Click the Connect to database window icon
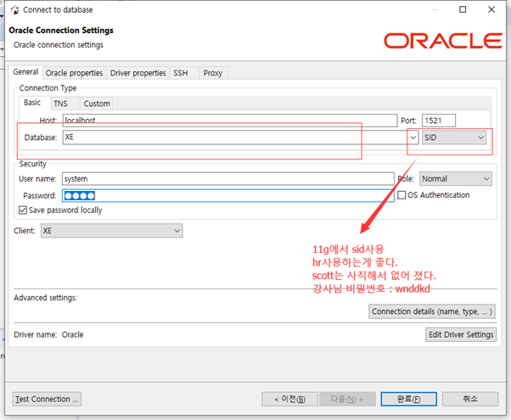This screenshot has width=511, height=420. pos(15,10)
